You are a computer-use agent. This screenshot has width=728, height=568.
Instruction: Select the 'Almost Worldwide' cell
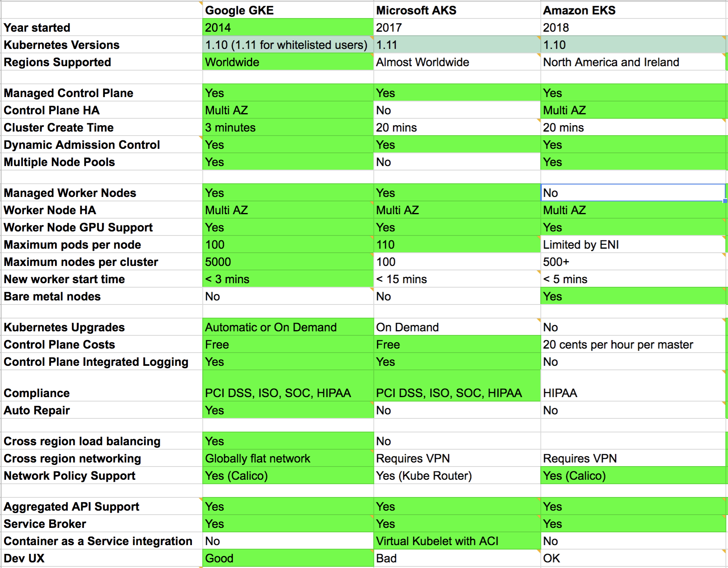[x=457, y=62]
